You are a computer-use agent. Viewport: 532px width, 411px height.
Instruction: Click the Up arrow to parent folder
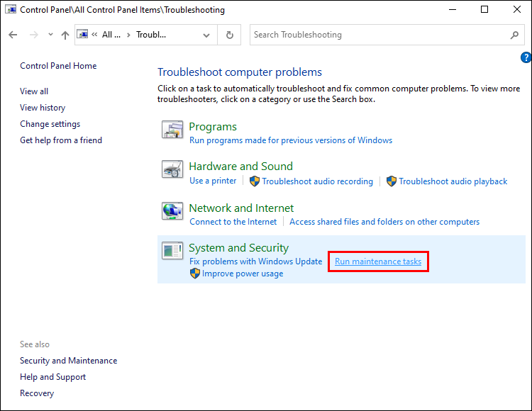(65, 35)
